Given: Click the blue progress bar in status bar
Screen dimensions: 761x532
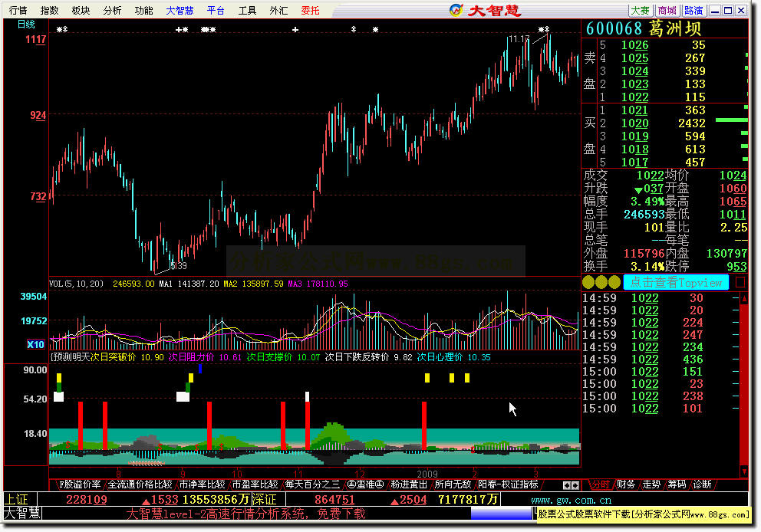Looking at the screenshot, I should (x=502, y=514).
